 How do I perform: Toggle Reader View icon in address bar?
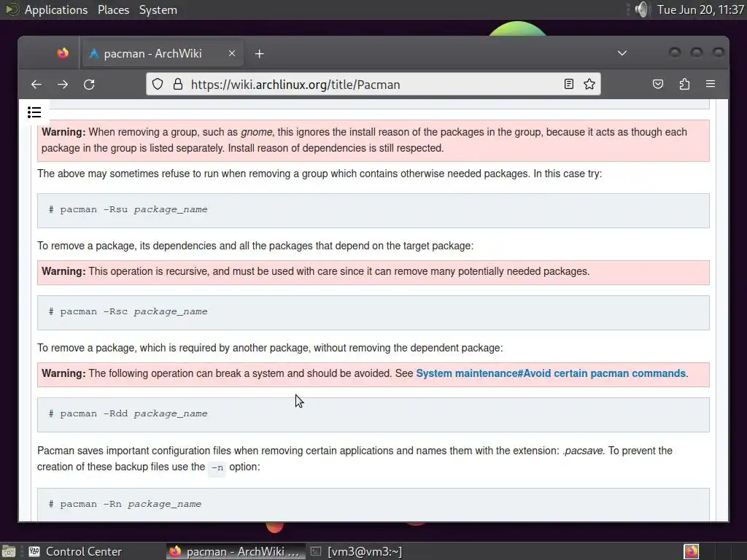(x=568, y=85)
